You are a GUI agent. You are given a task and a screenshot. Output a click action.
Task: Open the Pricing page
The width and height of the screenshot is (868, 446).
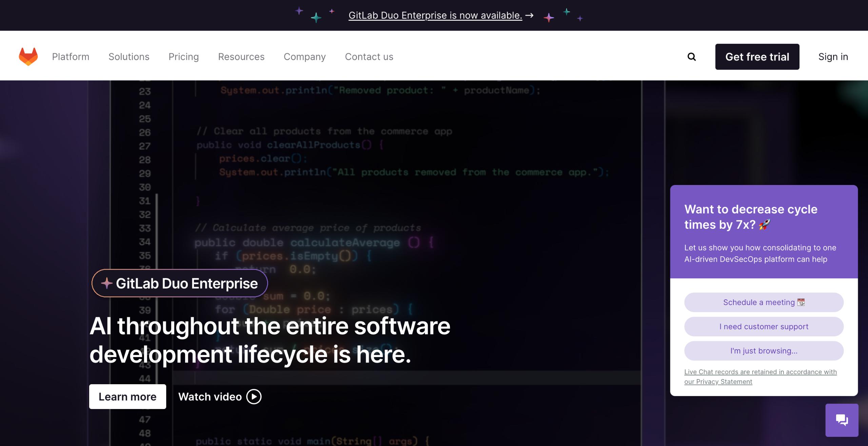click(183, 57)
